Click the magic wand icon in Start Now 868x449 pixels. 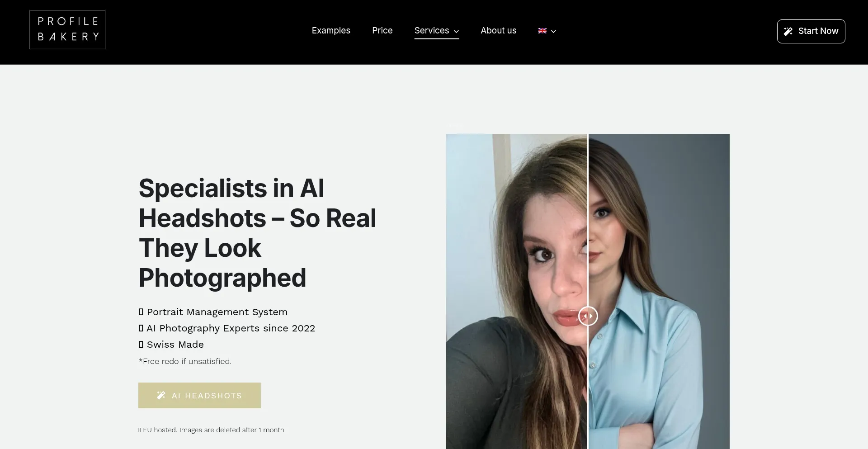click(x=788, y=31)
